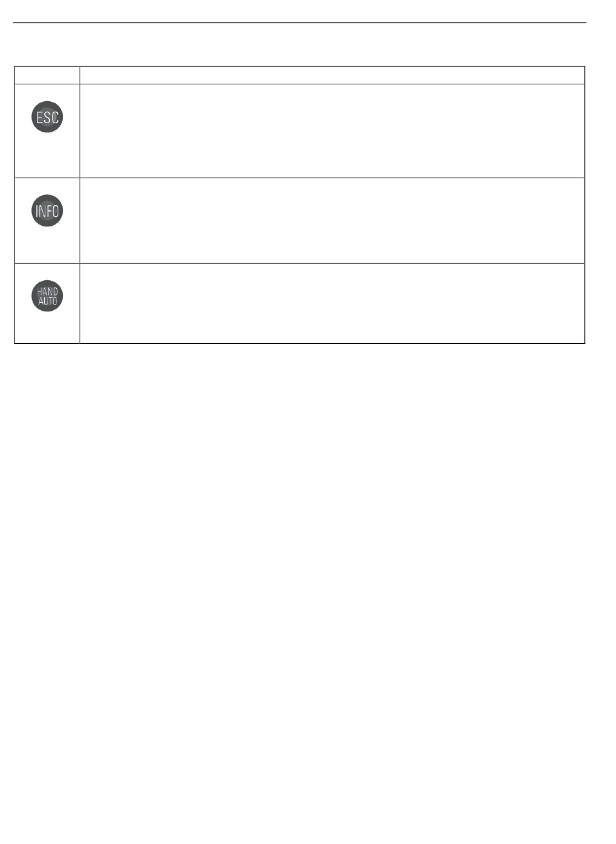Viewport: 616px width, 844px height.
Task: Select the empty cell beside HAND AUTO
Action: click(x=332, y=304)
